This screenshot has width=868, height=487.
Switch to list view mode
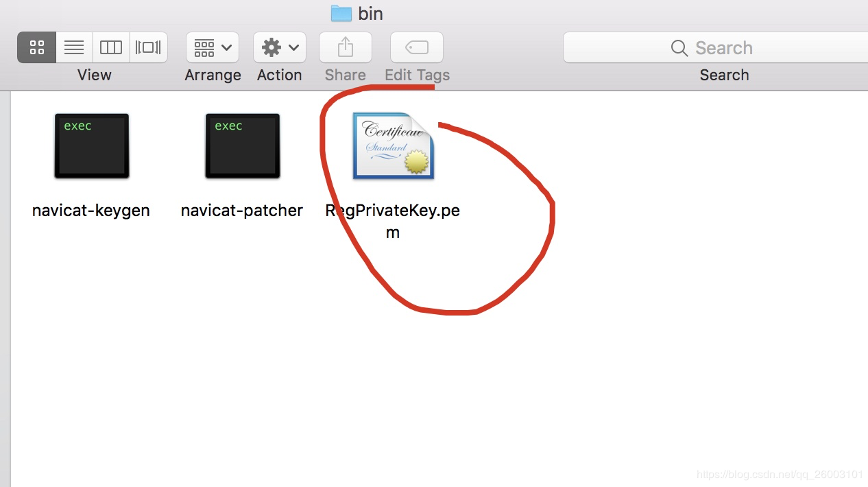pos(74,47)
